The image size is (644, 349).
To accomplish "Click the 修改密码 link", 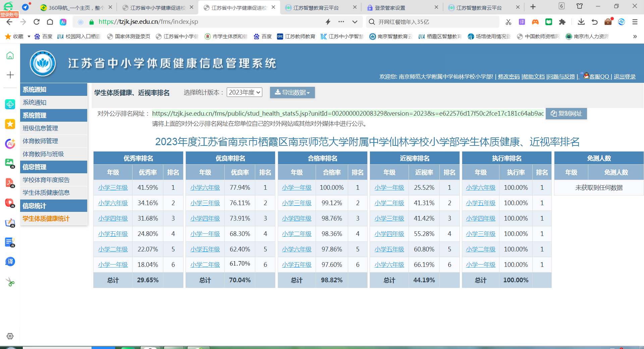I will [x=509, y=76].
